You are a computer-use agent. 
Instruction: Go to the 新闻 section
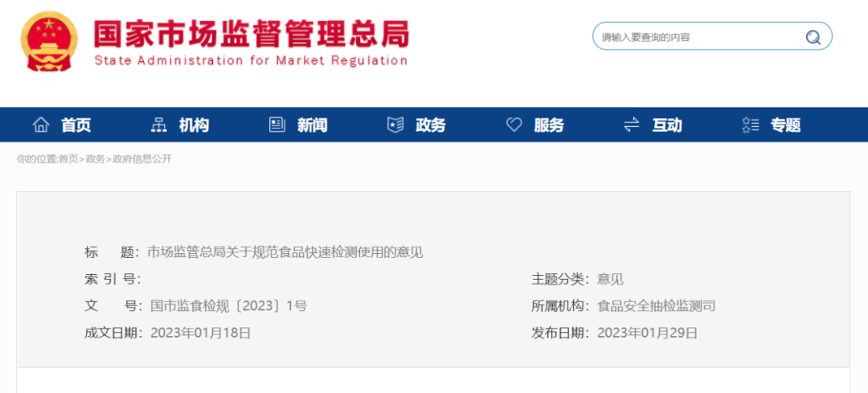[x=312, y=125]
